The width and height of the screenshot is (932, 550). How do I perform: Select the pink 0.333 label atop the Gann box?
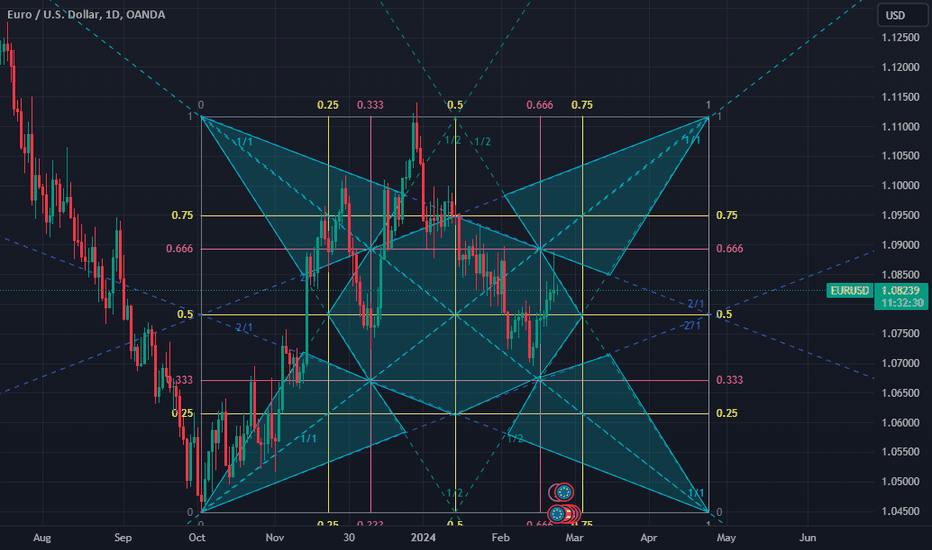pyautogui.click(x=370, y=105)
